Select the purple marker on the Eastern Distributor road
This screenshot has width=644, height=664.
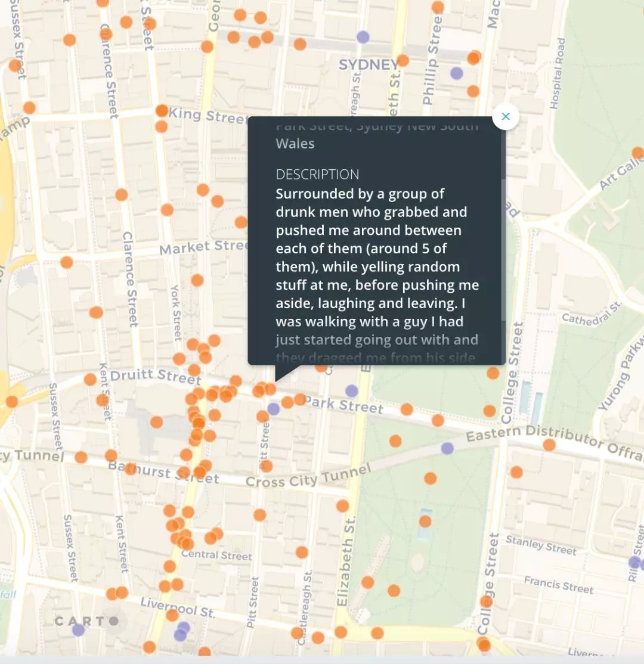(x=447, y=448)
